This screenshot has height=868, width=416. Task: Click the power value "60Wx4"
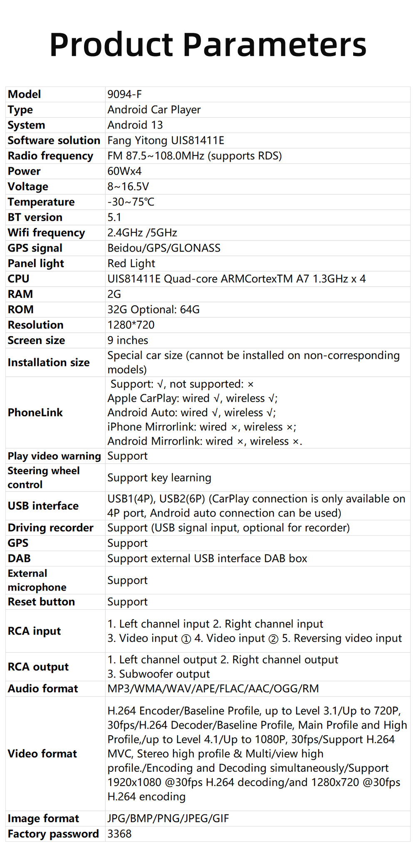tap(124, 171)
